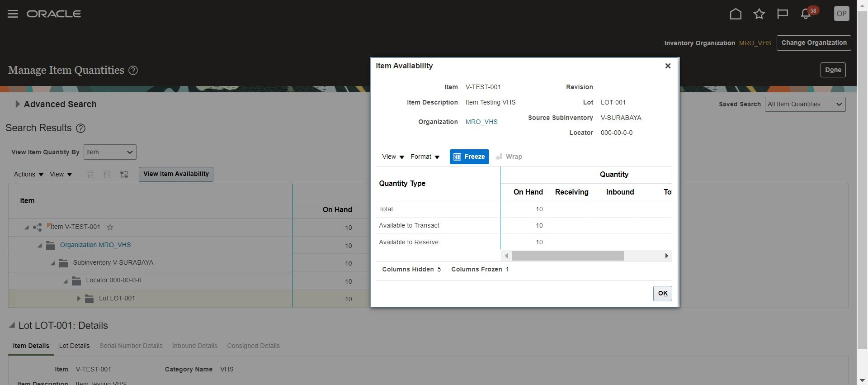Toggle Freeze in Item Availability dialog

[x=469, y=157]
